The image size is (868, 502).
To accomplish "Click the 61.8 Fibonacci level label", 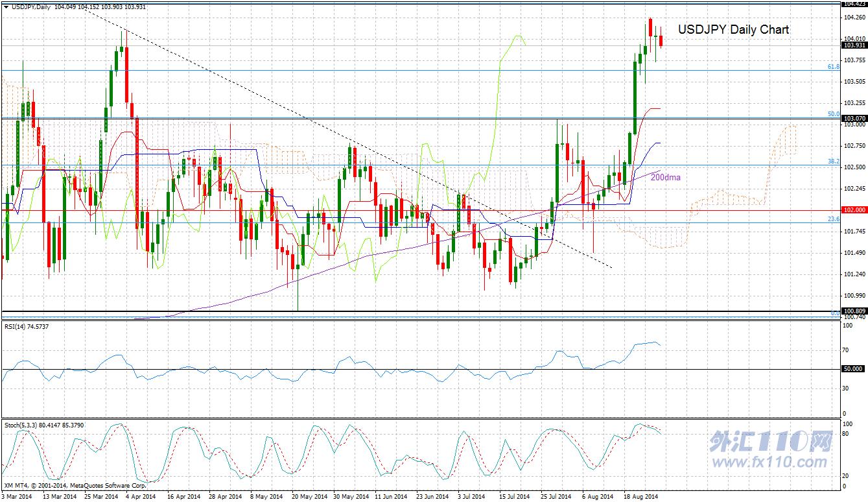I will tap(834, 67).
